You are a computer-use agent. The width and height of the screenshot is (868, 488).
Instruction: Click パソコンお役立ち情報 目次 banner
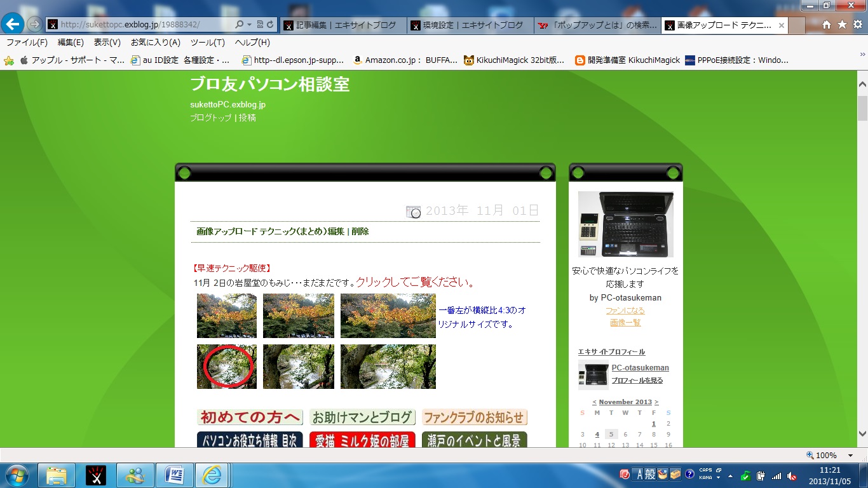click(250, 440)
